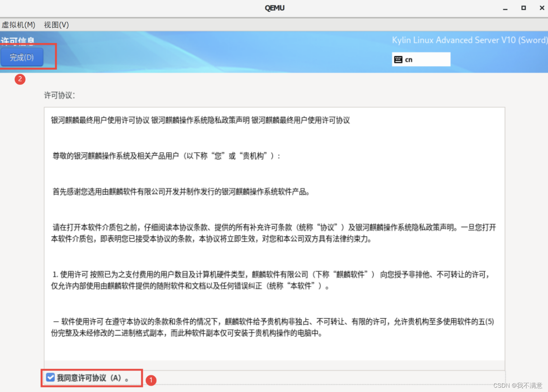This screenshot has width=548, height=392.
Task: Click the Kylin Linux Advanced Server V10 title
Action: 470,40
